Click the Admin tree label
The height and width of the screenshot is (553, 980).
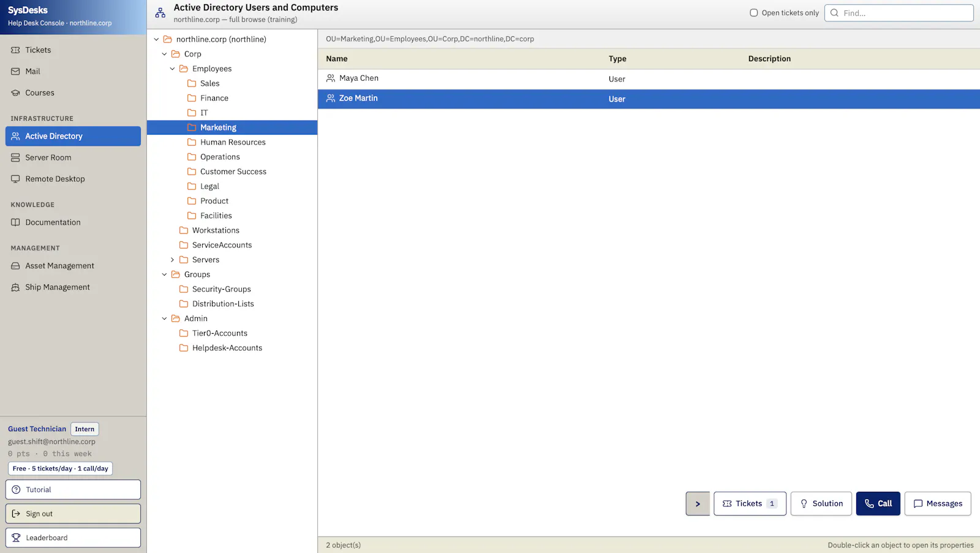196,318
